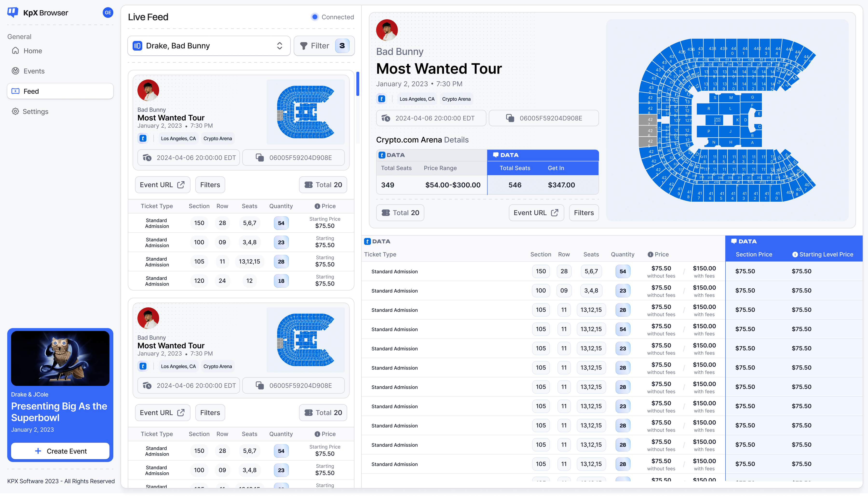Select blue DATA tab in arena details

coord(543,155)
